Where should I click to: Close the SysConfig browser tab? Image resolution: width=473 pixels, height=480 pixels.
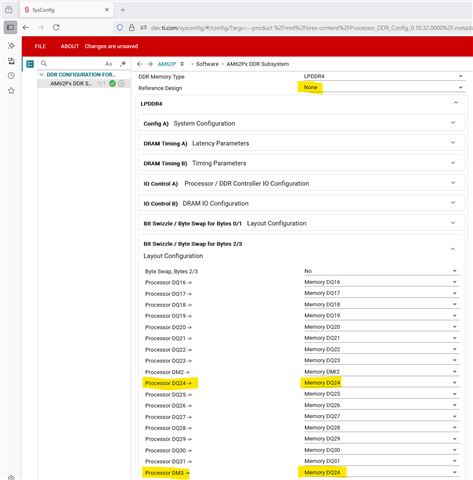pyautogui.click(x=107, y=10)
